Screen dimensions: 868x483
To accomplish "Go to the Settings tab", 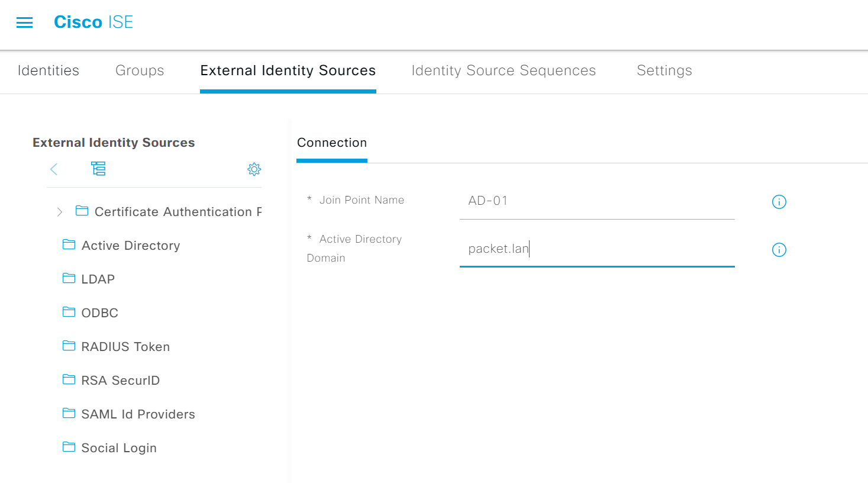I will tap(664, 70).
